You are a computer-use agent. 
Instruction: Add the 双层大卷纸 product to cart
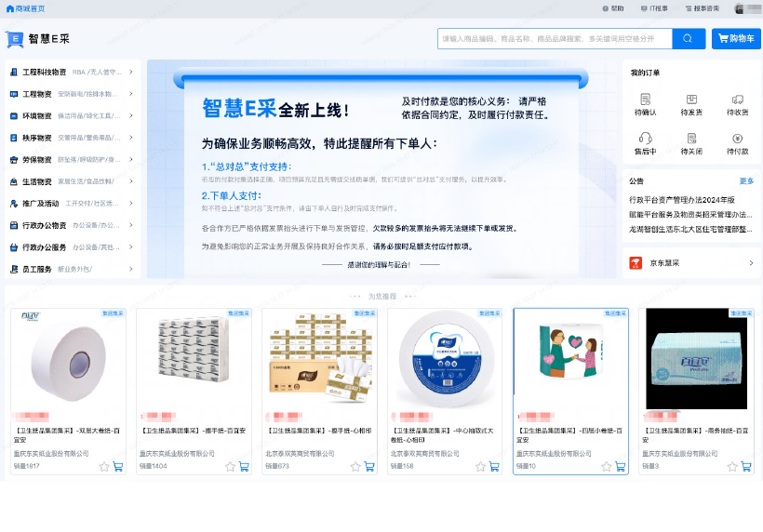[x=118, y=466]
